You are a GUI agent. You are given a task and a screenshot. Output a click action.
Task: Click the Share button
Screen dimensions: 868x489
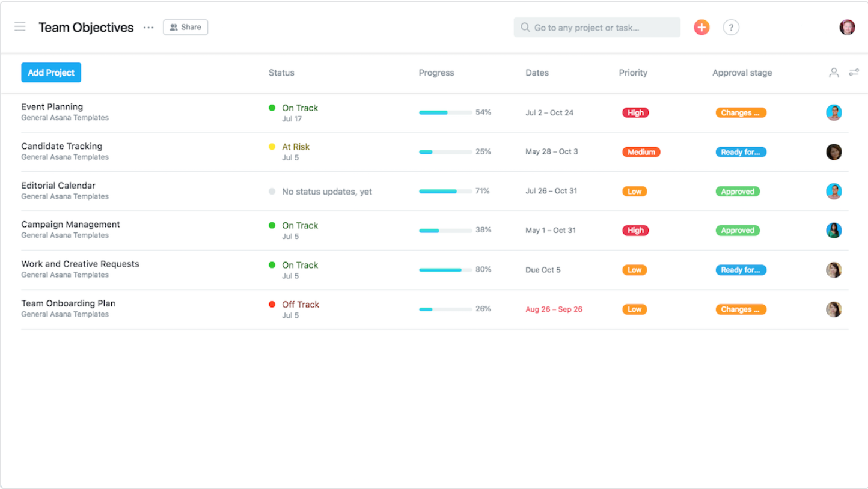pyautogui.click(x=185, y=27)
